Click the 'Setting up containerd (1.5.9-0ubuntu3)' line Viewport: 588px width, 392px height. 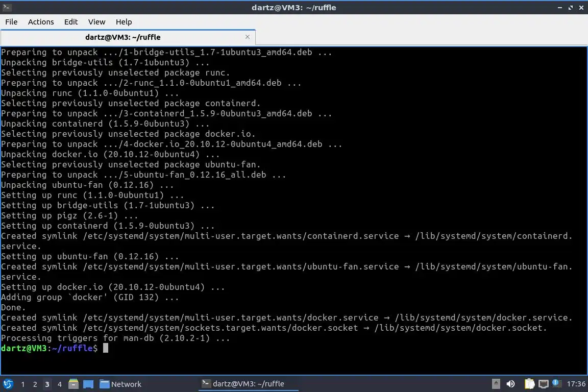click(x=108, y=226)
